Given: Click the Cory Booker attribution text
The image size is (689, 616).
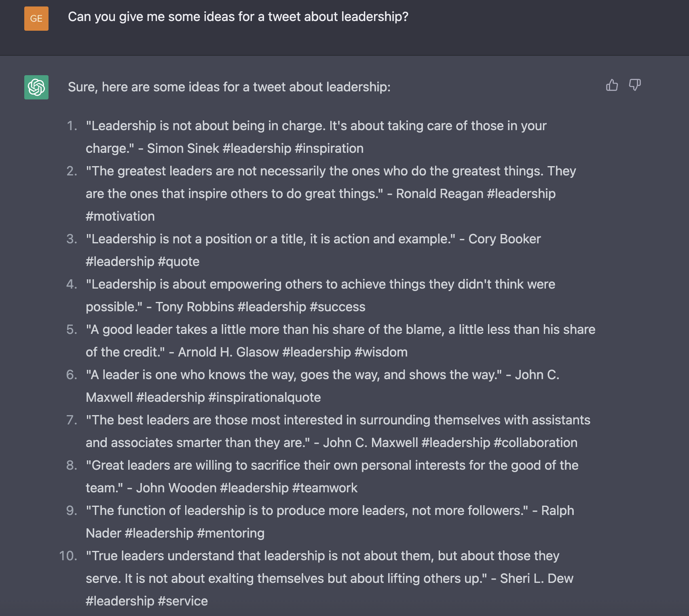Looking at the screenshot, I should click(x=504, y=239).
